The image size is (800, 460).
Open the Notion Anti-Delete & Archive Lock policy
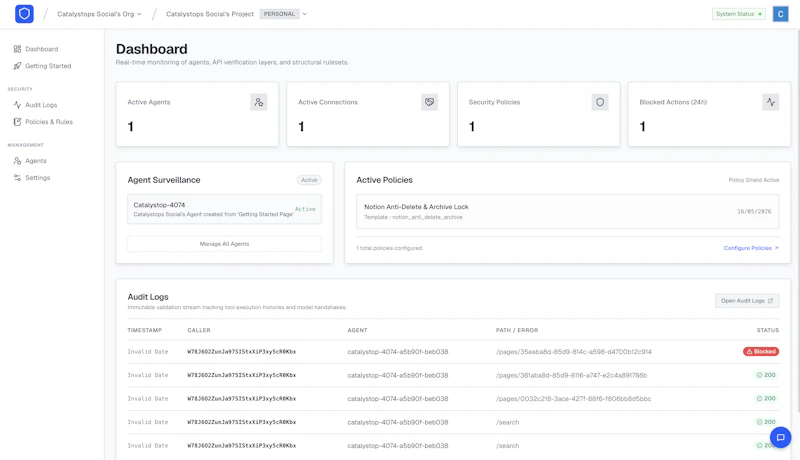point(567,211)
